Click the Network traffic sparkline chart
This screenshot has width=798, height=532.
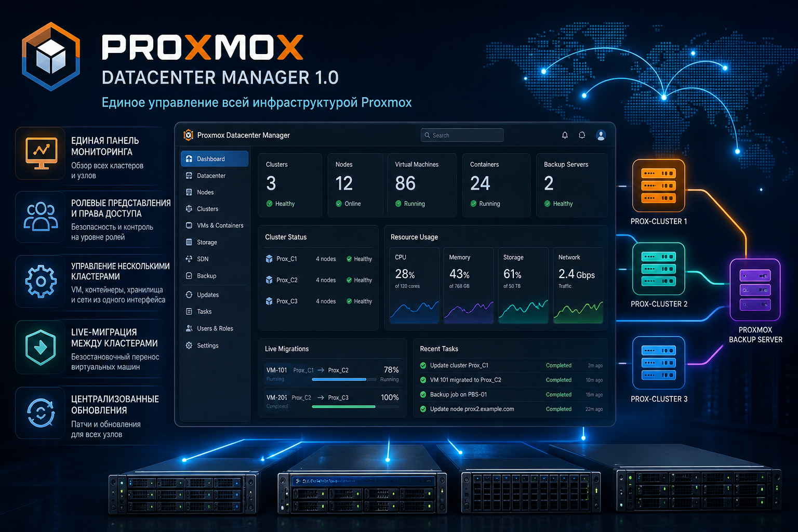[x=578, y=312]
